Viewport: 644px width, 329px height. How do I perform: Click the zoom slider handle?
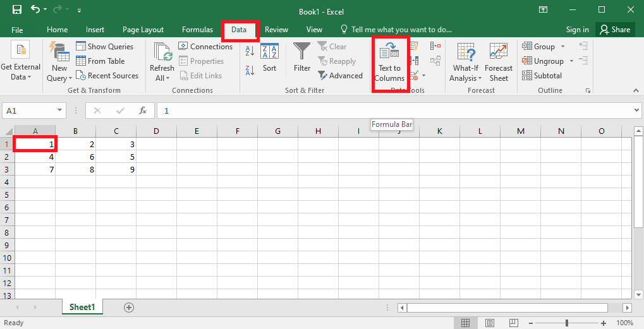tap(567, 323)
